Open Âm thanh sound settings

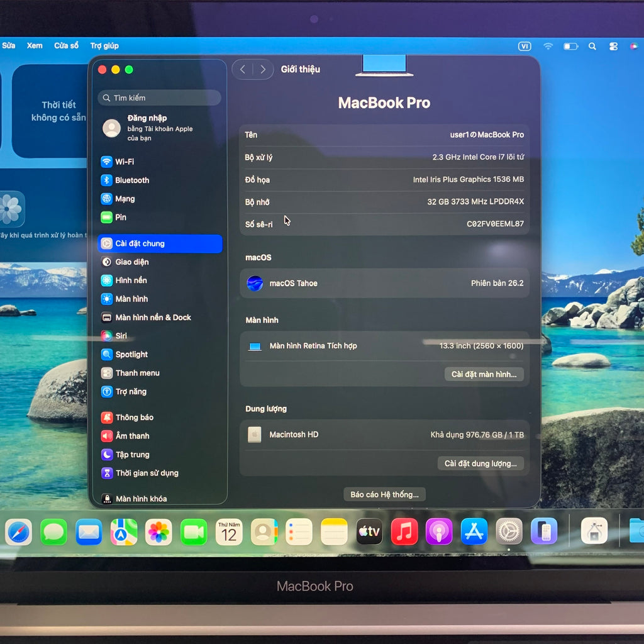tap(132, 436)
